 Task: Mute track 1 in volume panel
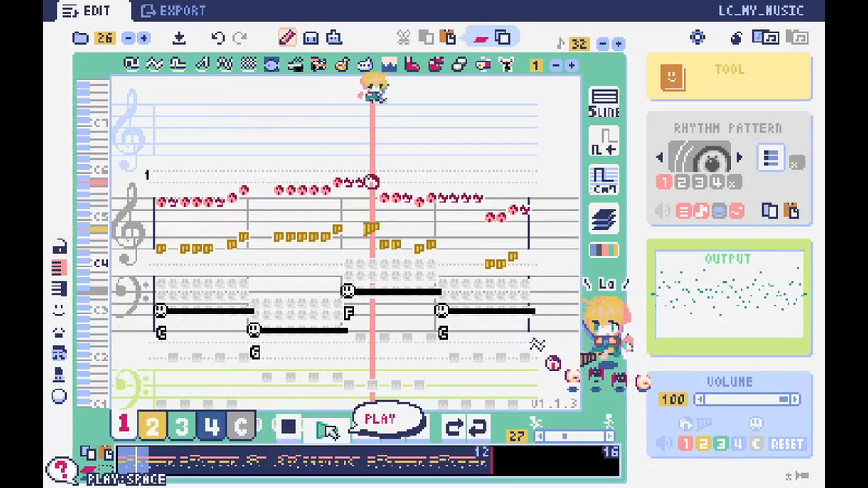click(685, 444)
